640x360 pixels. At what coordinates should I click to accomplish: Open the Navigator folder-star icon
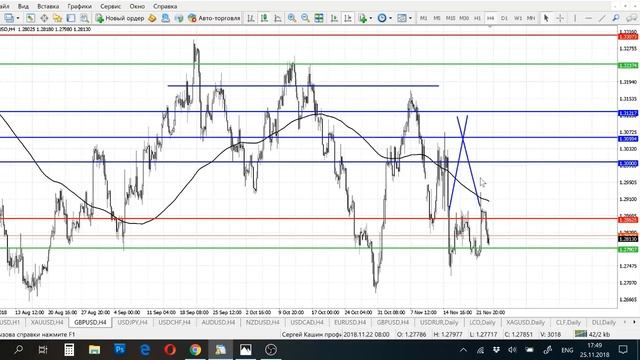click(x=58, y=18)
